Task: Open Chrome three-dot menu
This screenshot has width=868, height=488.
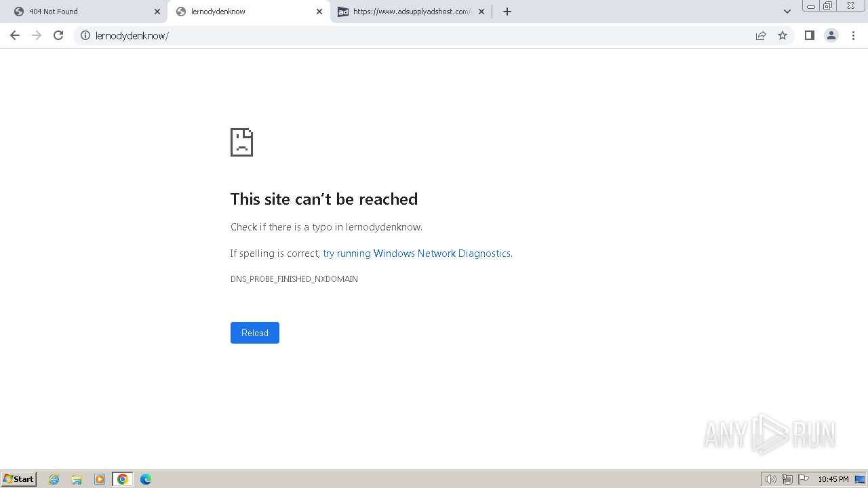Action: pos(853,35)
